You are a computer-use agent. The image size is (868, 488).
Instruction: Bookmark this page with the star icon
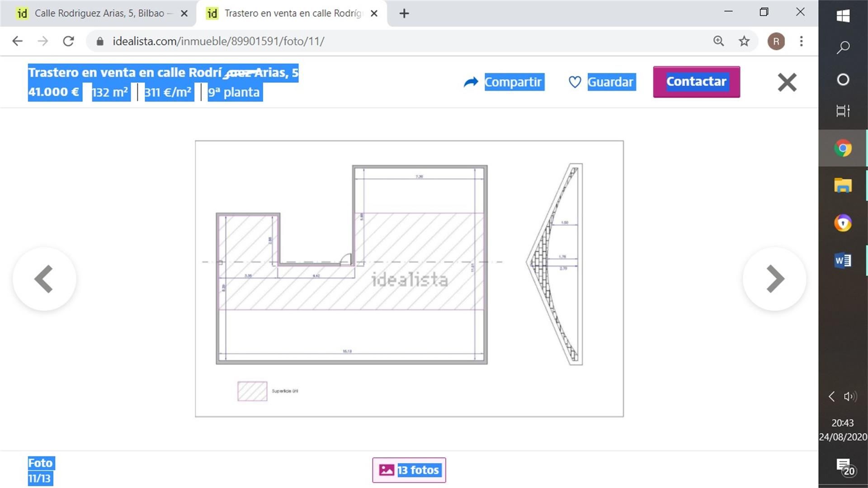[744, 41]
